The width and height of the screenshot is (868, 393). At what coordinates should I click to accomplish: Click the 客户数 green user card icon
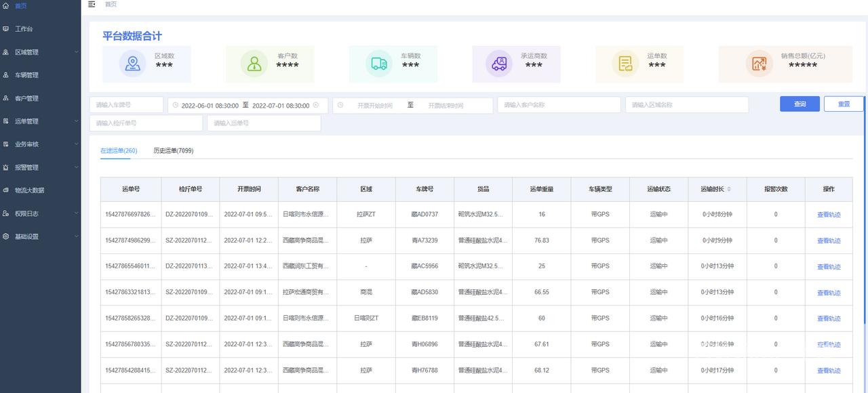click(x=254, y=64)
